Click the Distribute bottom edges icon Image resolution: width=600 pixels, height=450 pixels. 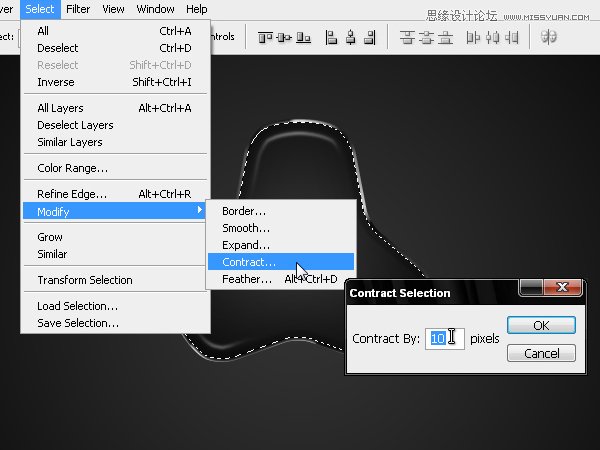click(x=445, y=38)
